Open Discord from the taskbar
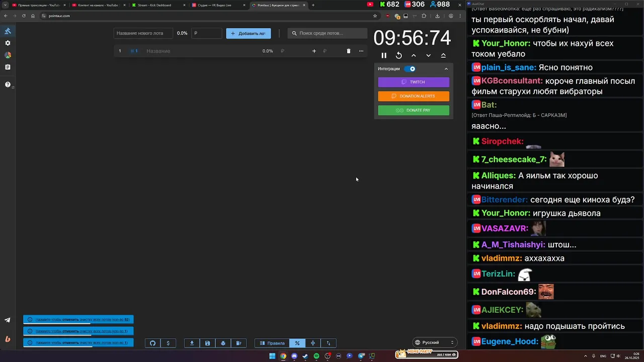Viewport: 644px width, 362px height. click(x=294, y=356)
